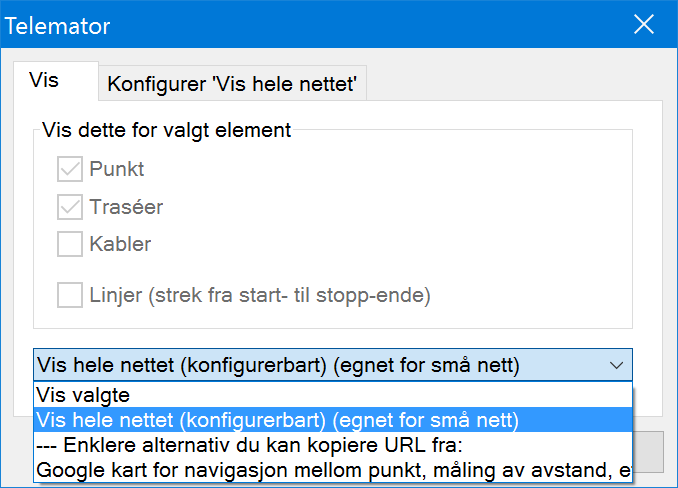Screen dimensions: 678x488
Task: Click the grey button partly hidden behind the list
Action: [x=648, y=452]
